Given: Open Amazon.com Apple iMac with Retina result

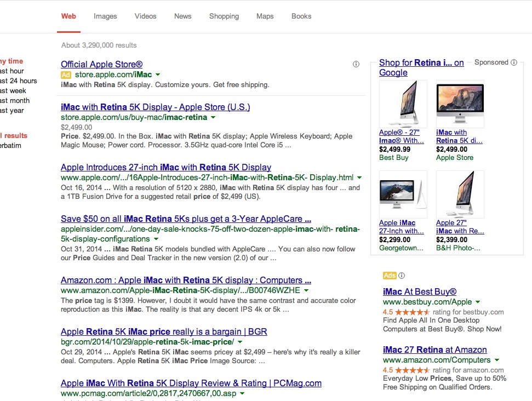Looking at the screenshot, I should [x=186, y=280].
